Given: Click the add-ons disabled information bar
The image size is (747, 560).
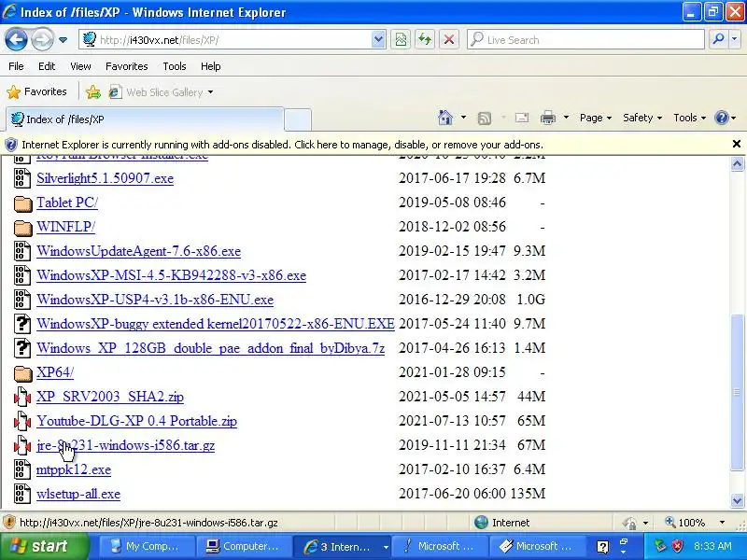Looking at the screenshot, I should tap(367, 145).
